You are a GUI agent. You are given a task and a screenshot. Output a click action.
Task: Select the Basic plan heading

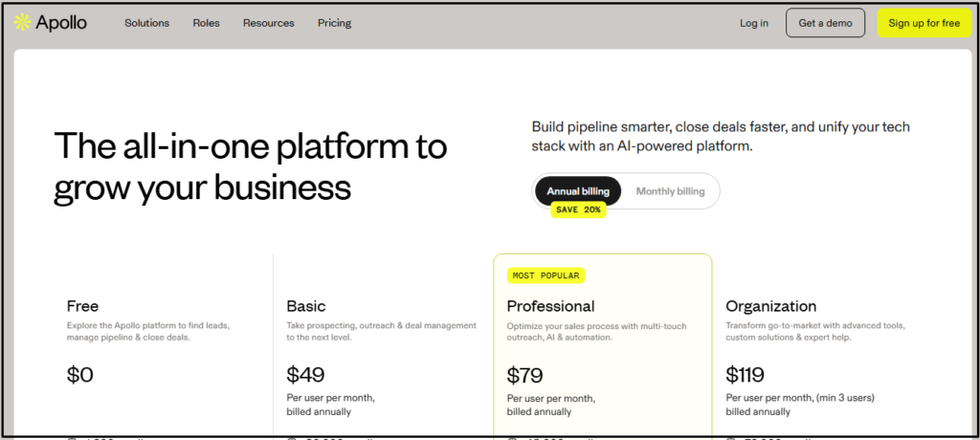(306, 306)
